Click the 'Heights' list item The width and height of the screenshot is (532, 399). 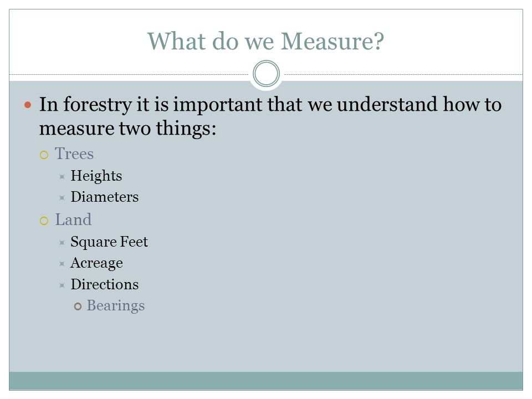(96, 176)
